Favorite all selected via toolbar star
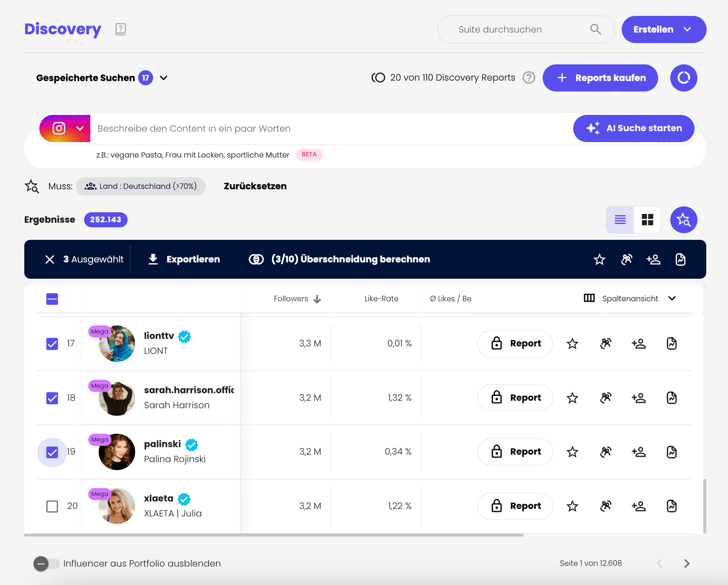The height and width of the screenshot is (585, 728). [599, 259]
